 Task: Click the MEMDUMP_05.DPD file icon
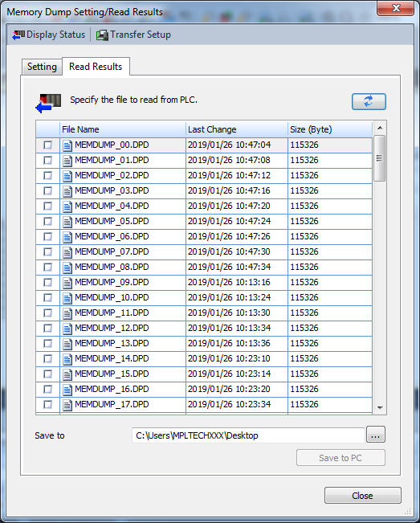point(67,222)
